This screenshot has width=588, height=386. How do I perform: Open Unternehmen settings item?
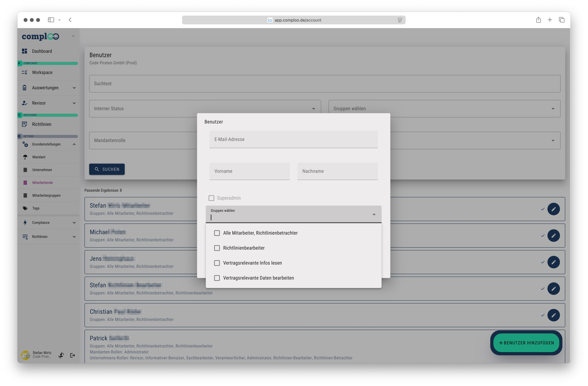pyautogui.click(x=48, y=170)
